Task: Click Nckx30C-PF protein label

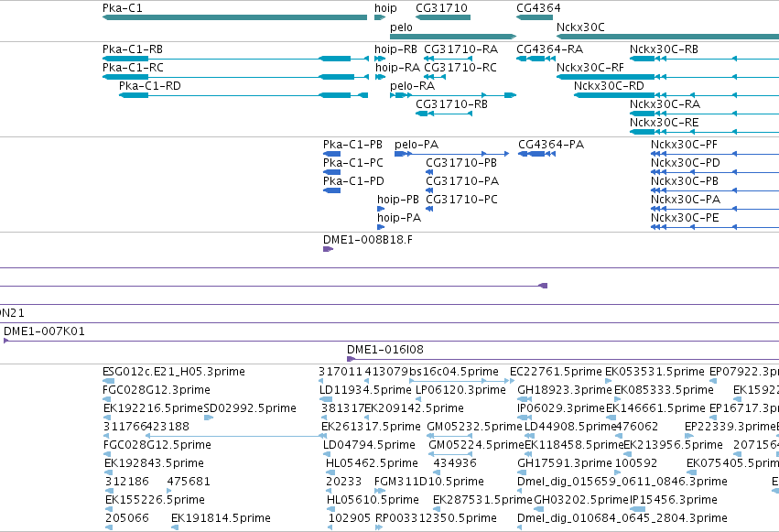Action: pos(685,145)
